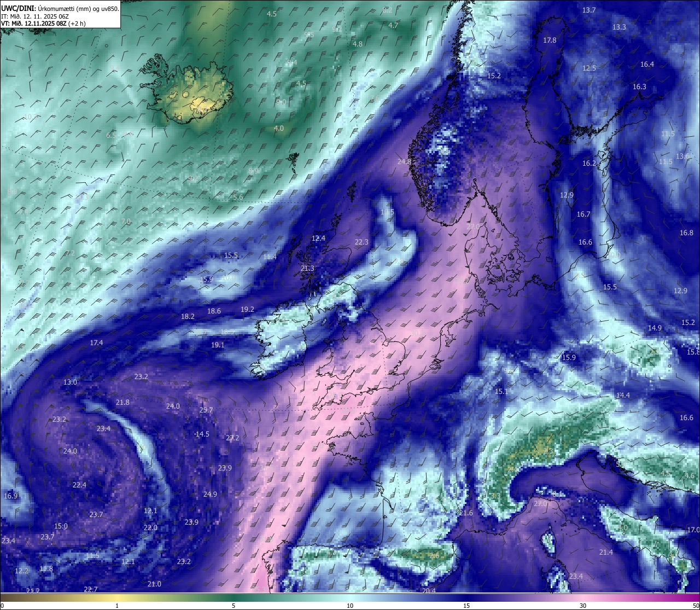Image resolution: width=700 pixels, height=610 pixels.
Task: Click the 24.9 value label
Action: tap(210, 495)
